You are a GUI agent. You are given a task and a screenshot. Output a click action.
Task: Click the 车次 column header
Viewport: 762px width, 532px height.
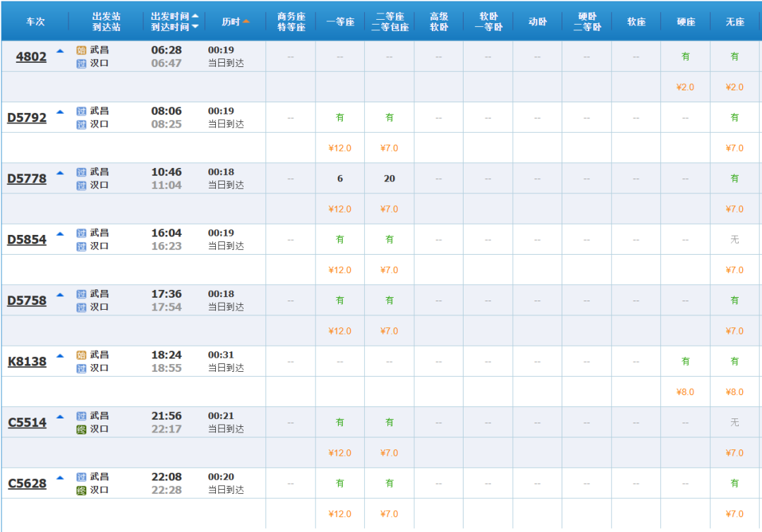pos(35,21)
